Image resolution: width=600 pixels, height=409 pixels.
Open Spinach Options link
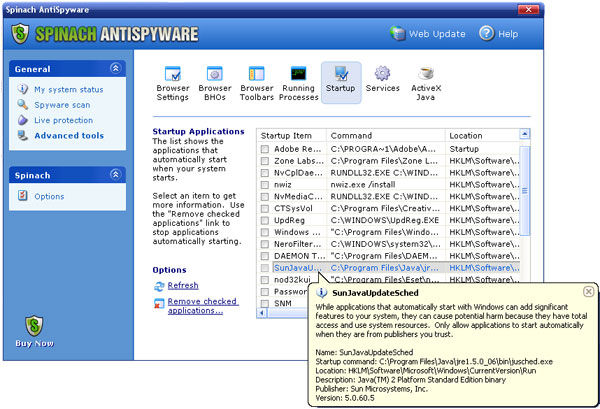click(x=49, y=196)
